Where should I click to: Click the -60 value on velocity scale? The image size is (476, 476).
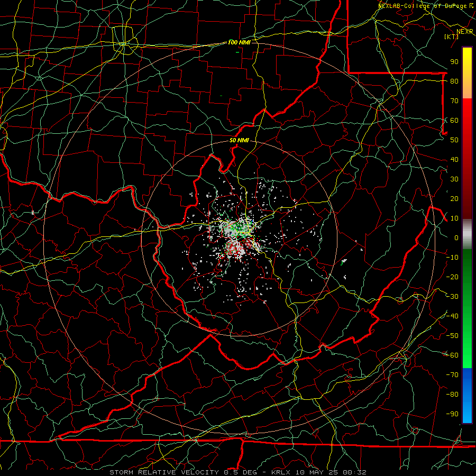[452, 355]
